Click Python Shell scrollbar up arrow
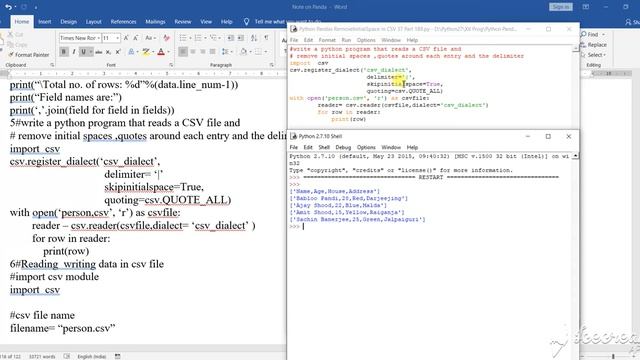This screenshot has width=640, height=360. (x=575, y=156)
